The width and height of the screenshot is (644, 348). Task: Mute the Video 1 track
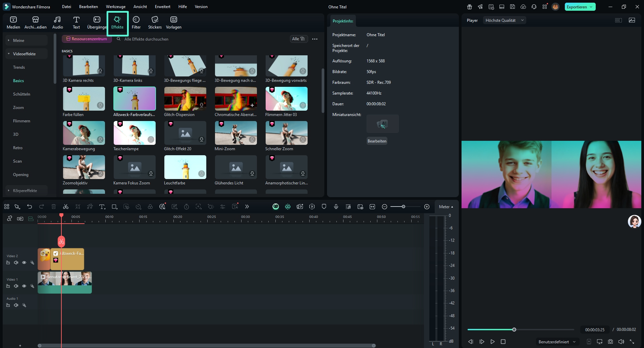[16, 286]
